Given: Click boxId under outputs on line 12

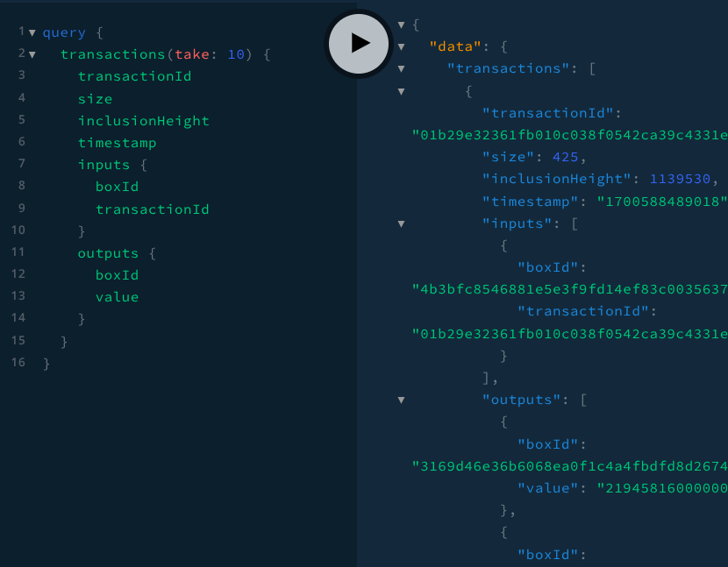Looking at the screenshot, I should click(117, 275).
